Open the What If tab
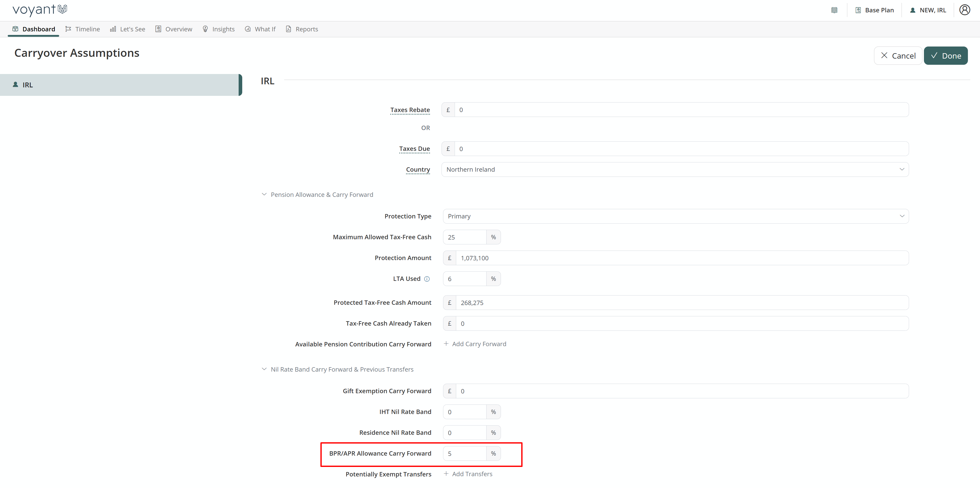The height and width of the screenshot is (488, 980). click(x=260, y=29)
